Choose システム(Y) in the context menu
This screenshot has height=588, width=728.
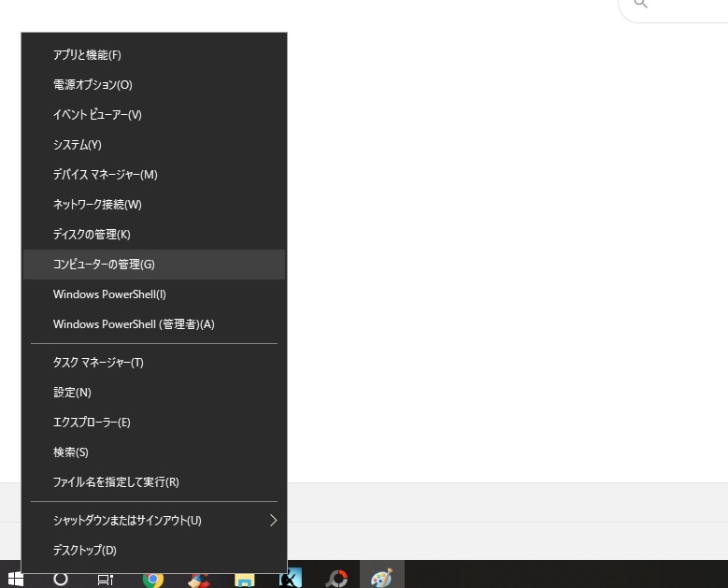pyautogui.click(x=153, y=145)
